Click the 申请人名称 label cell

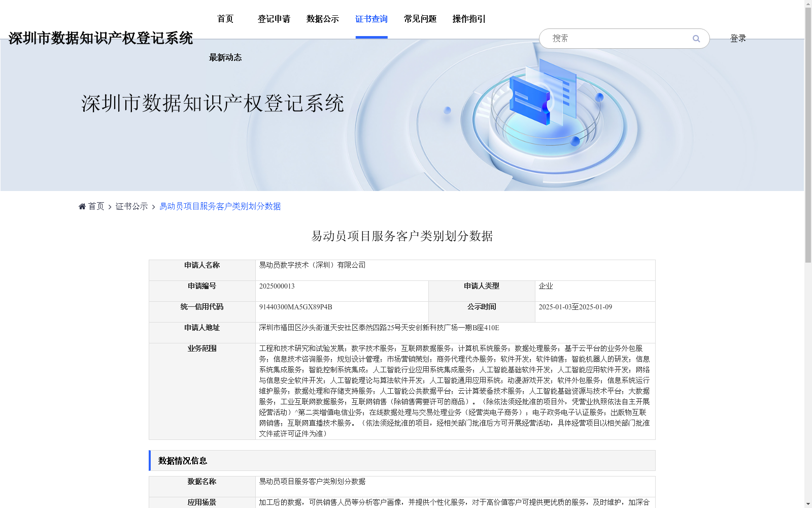click(x=202, y=270)
